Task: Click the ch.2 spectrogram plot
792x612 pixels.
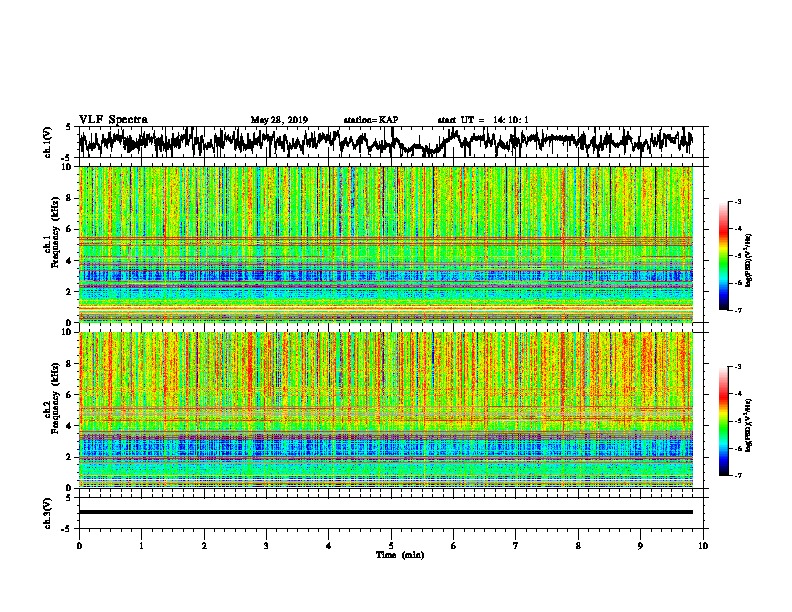Action: point(385,410)
